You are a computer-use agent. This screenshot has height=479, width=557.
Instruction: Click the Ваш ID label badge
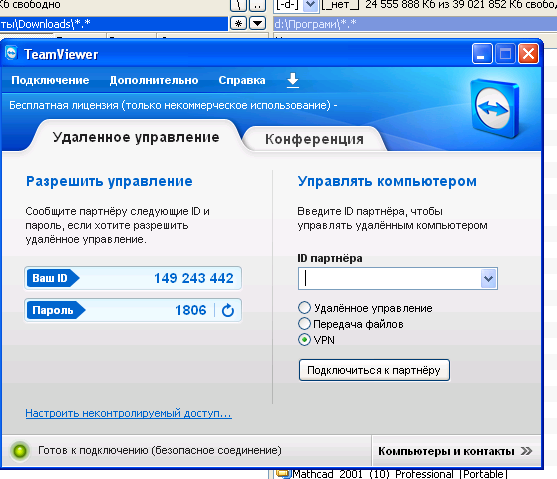(x=52, y=278)
